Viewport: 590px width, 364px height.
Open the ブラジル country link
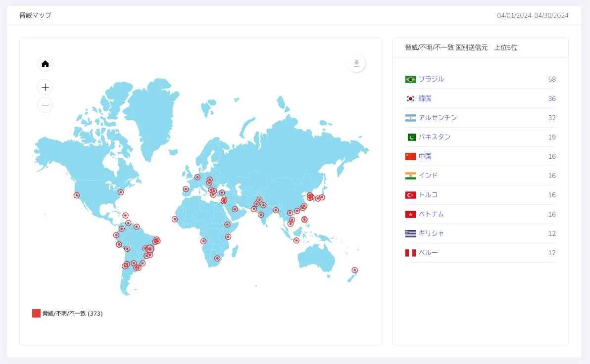point(431,79)
